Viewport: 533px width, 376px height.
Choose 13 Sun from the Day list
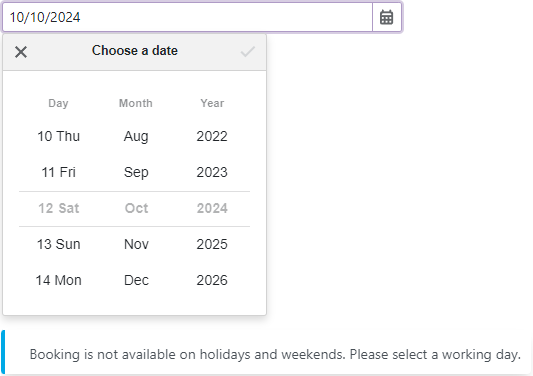point(58,244)
